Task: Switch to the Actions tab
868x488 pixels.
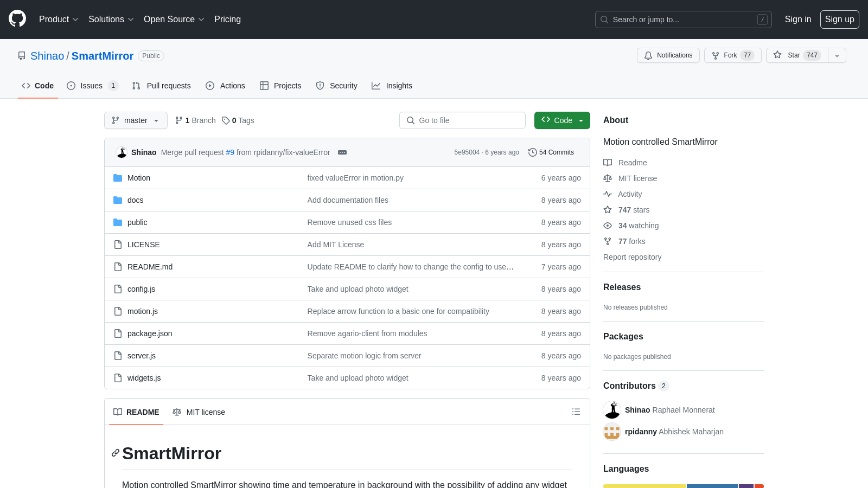Action: click(x=225, y=86)
